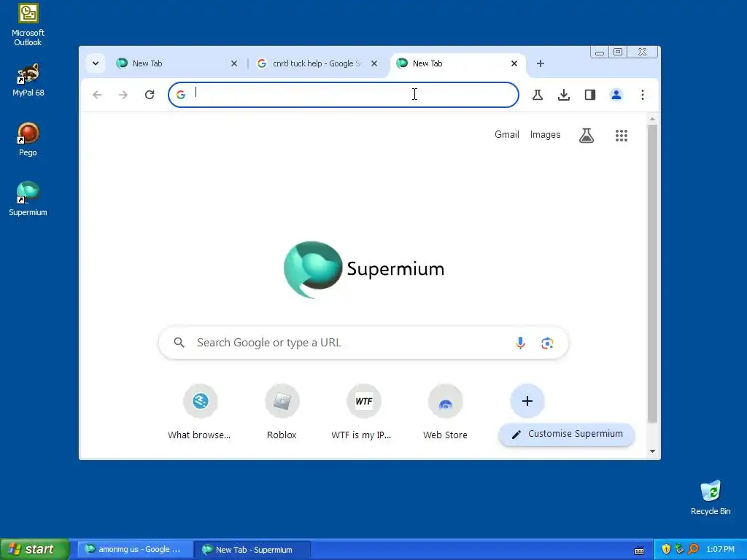Click the on-screen keyboard tray icon
Viewport: 747px width, 560px height.
pyautogui.click(x=639, y=550)
